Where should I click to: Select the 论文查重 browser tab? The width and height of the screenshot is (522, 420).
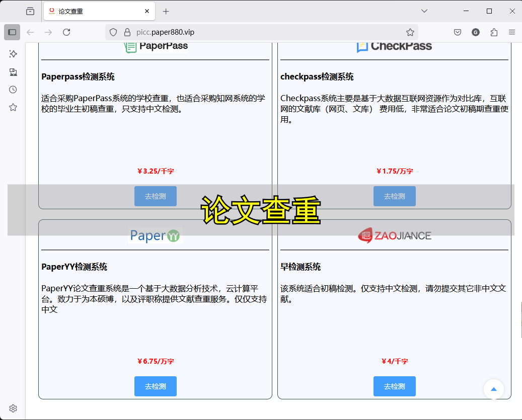91,11
